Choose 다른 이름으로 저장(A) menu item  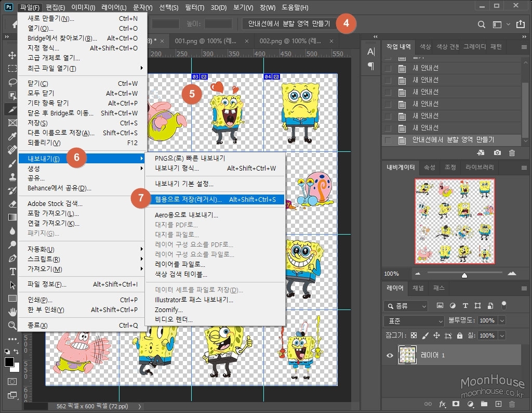coord(83,133)
